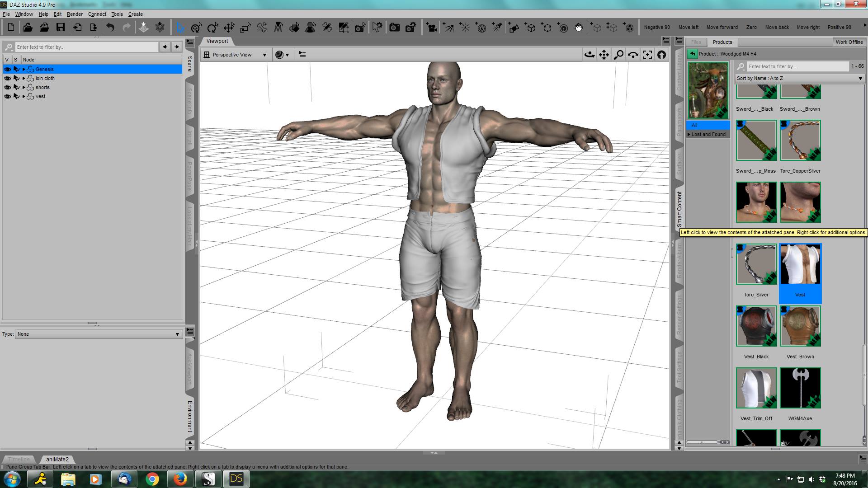Select the Vest_Black product thumbnail
This screenshot has width=868, height=488.
tap(756, 326)
